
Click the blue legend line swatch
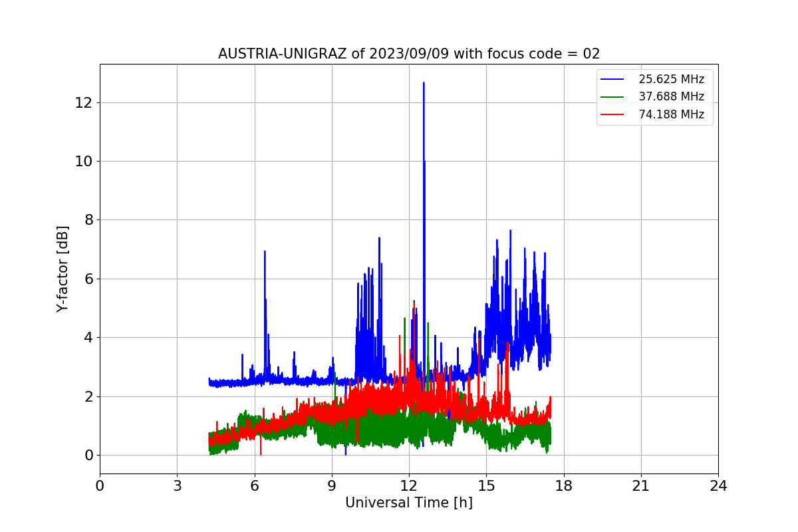point(612,79)
